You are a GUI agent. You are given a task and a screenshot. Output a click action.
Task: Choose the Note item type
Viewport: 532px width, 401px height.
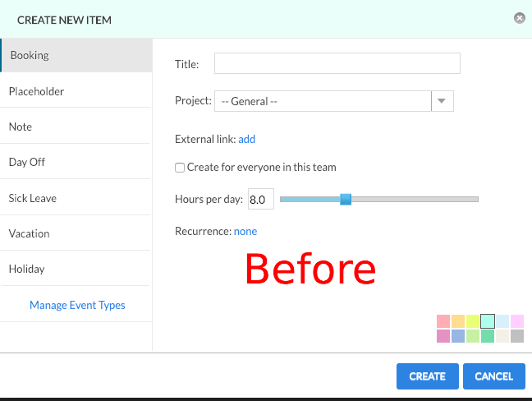pos(76,127)
